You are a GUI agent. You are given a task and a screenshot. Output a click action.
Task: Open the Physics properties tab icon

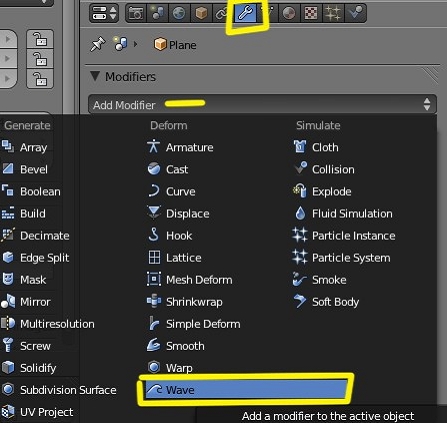click(x=355, y=13)
